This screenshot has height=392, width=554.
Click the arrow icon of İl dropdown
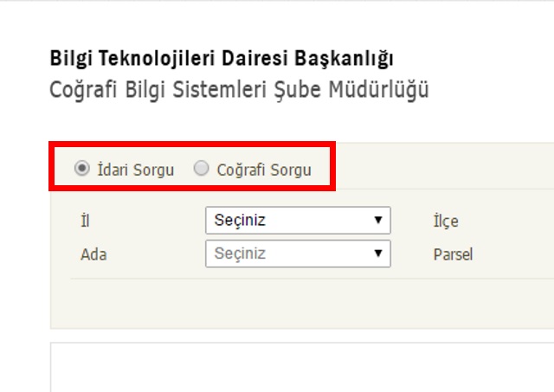(x=378, y=220)
